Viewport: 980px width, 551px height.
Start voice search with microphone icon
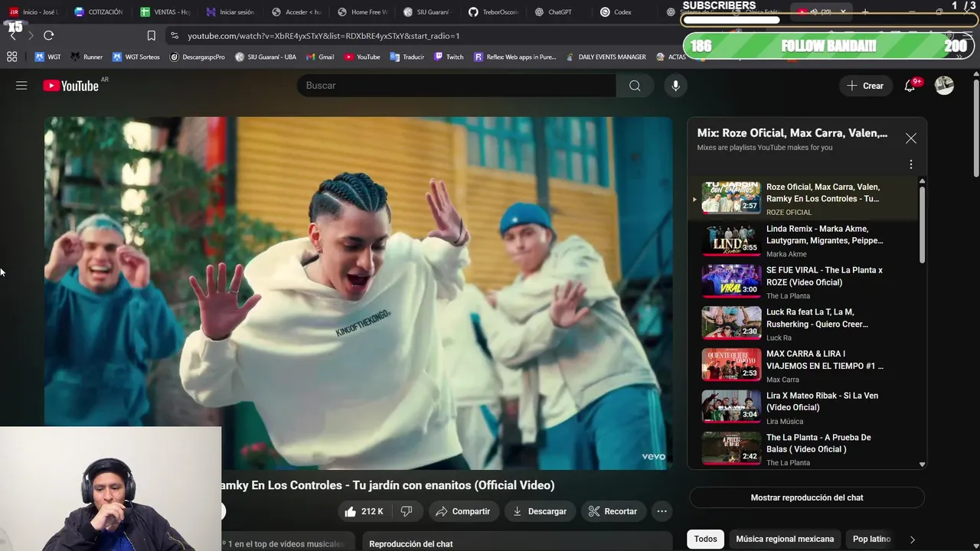675,86
